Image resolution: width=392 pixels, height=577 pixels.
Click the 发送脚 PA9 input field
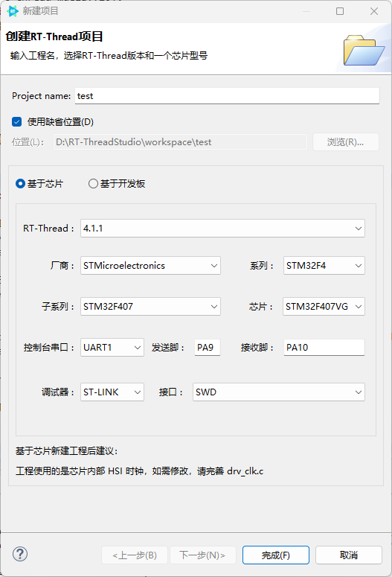(x=208, y=348)
